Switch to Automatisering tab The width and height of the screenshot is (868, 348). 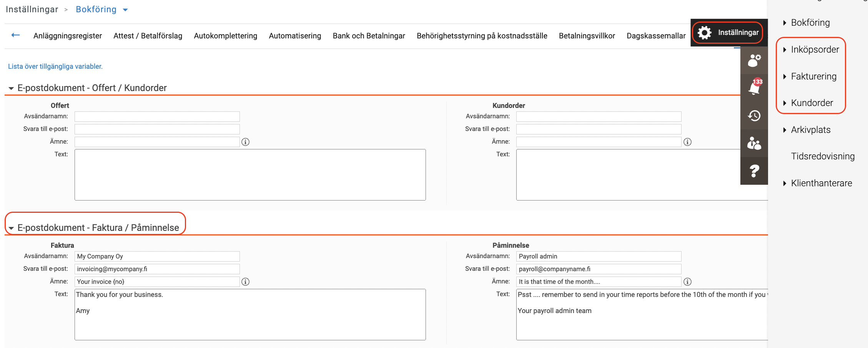(x=295, y=36)
